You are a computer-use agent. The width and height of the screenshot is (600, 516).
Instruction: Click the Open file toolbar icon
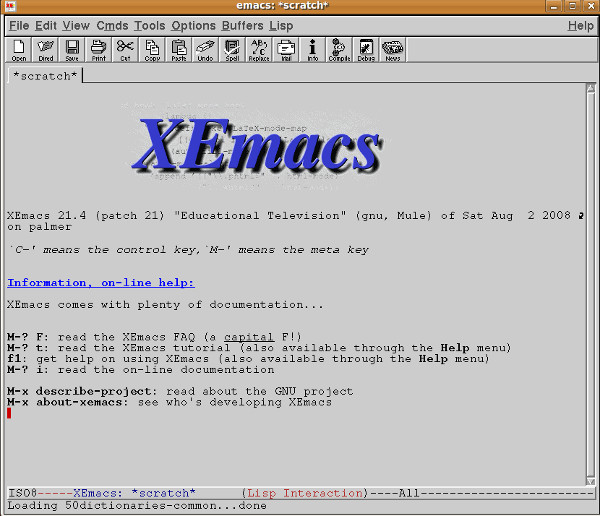[19, 50]
